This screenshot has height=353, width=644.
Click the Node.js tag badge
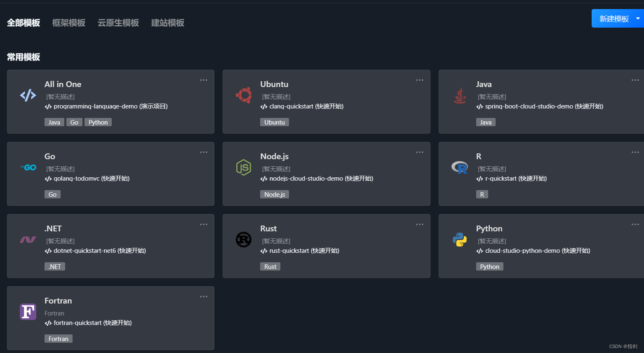(x=275, y=194)
